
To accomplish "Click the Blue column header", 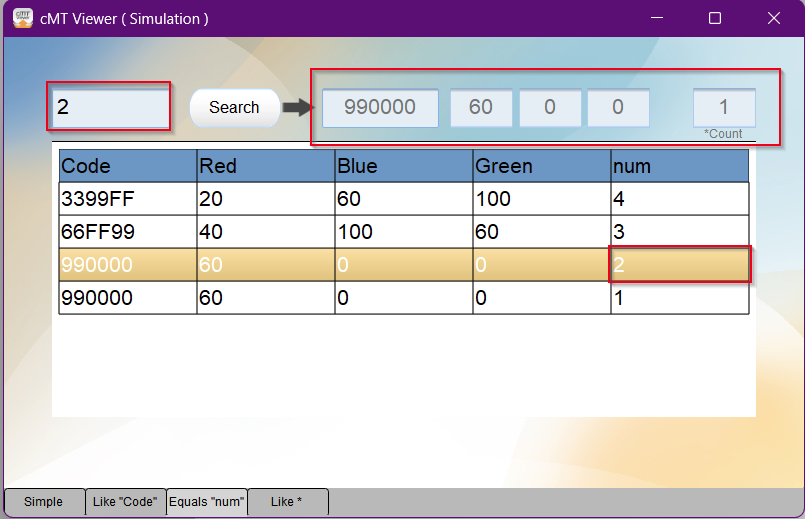I will point(404,166).
